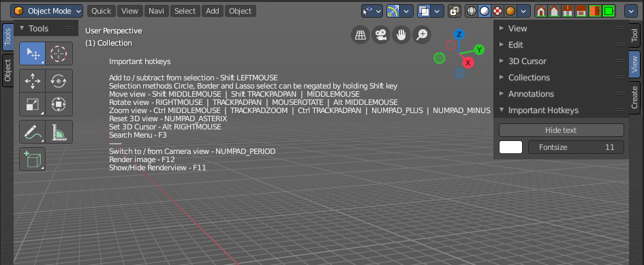Click the hand pan view icon
Image resolution: width=644 pixels, height=265 pixels.
point(401,35)
